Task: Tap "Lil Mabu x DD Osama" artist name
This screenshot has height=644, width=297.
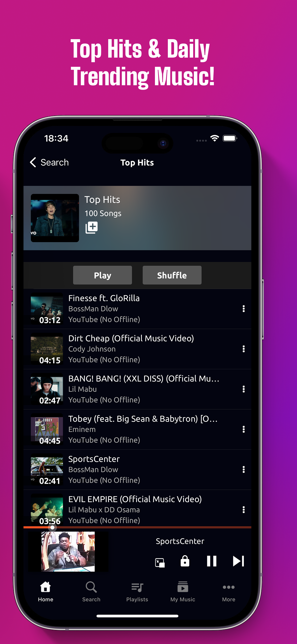Action: click(x=104, y=510)
